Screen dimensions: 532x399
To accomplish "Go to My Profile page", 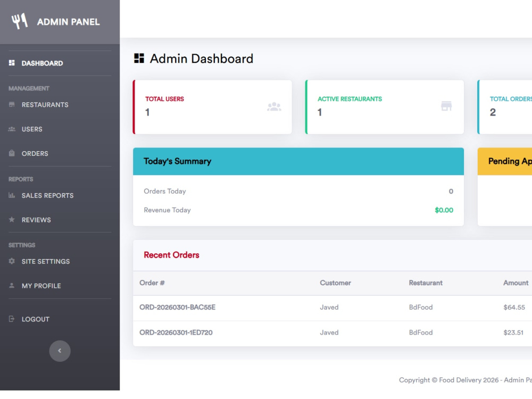I will coord(60,286).
